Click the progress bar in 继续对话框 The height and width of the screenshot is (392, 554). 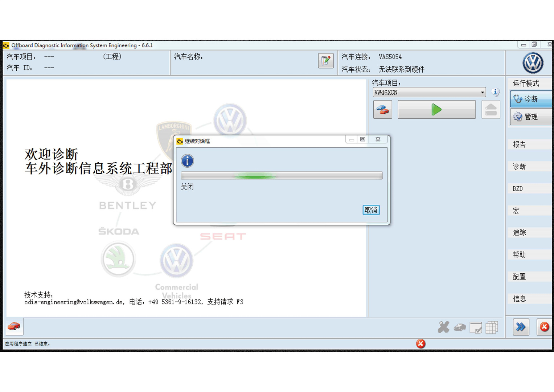[x=282, y=176]
